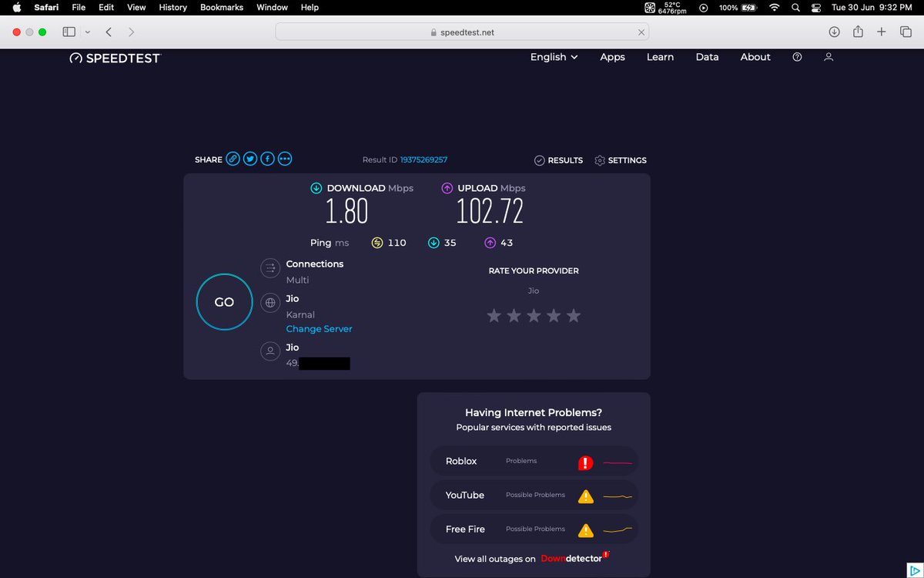Open the Apple menu
924x578 pixels.
click(x=17, y=7)
